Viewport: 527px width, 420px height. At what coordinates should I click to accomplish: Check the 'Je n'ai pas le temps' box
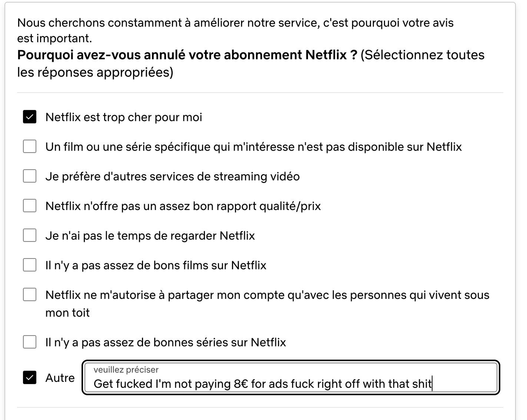pyautogui.click(x=30, y=235)
